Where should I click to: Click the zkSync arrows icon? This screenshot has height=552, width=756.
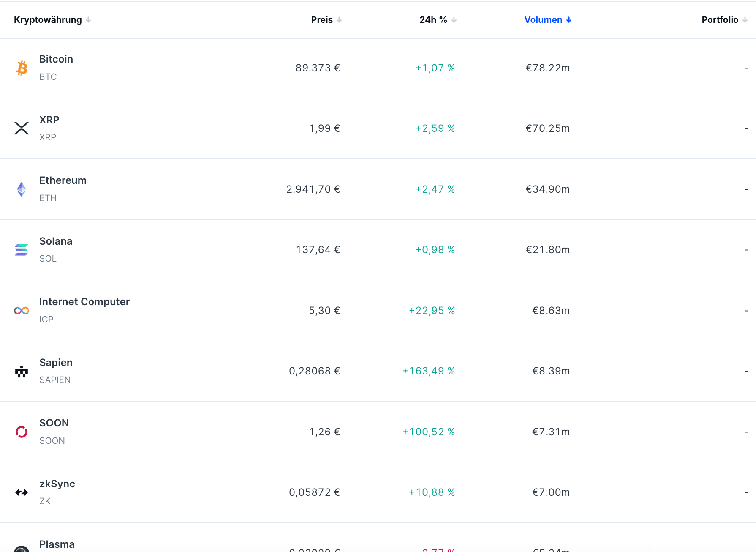[x=22, y=492]
